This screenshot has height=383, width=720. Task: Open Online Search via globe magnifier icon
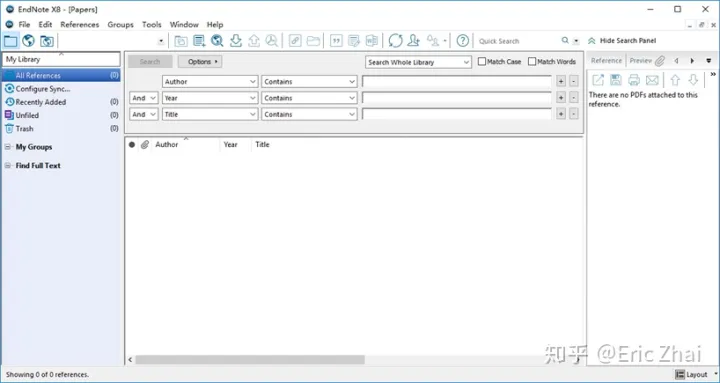[x=217, y=41]
